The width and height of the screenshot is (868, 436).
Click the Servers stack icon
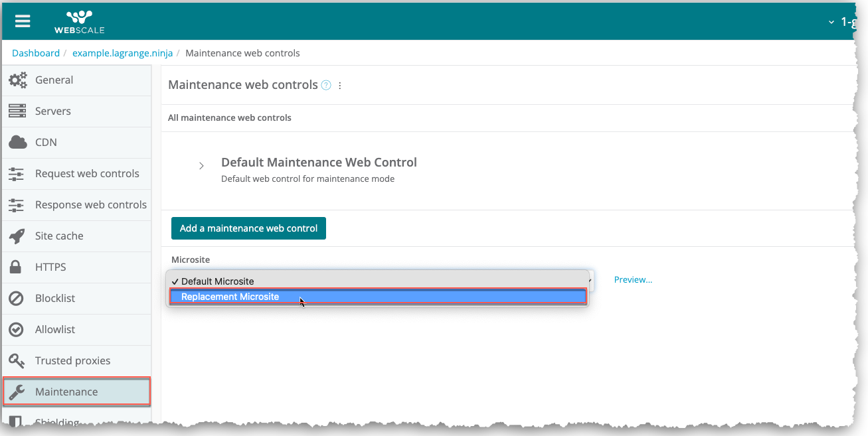coord(17,111)
